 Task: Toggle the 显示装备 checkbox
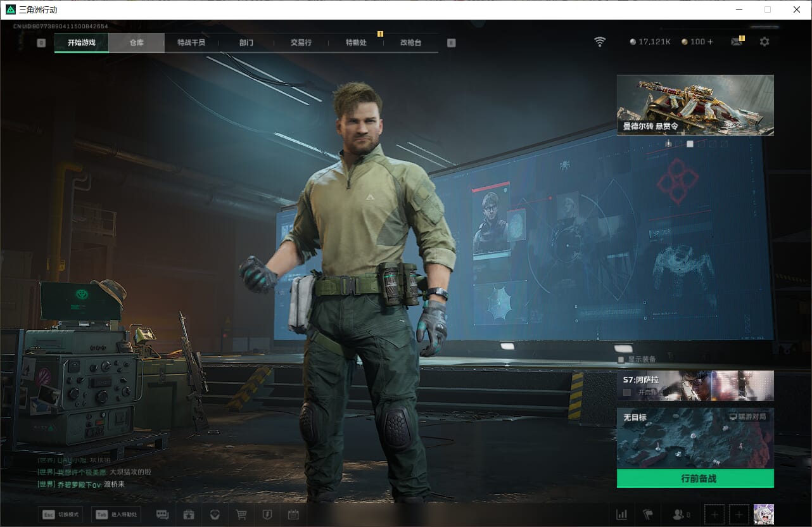point(621,360)
